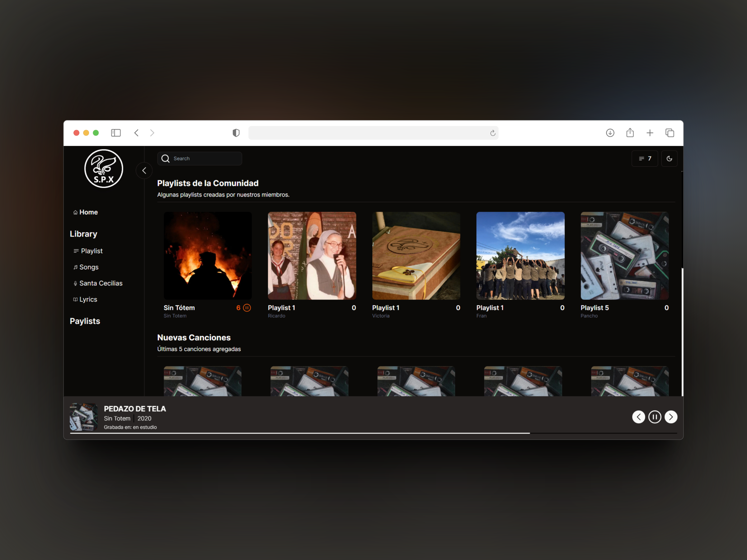Screen dimensions: 747x560
Task: Go forward with Safari forward arrow
Action: pyautogui.click(x=152, y=133)
